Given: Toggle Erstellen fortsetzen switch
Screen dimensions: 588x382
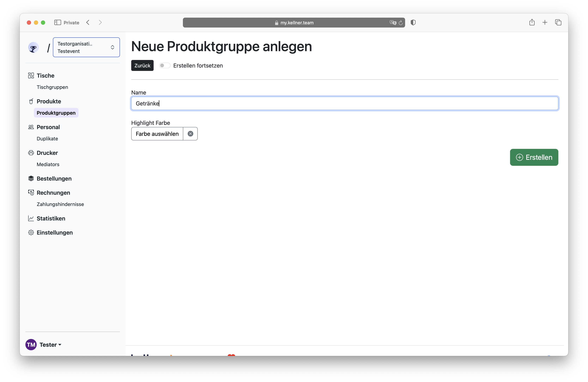Looking at the screenshot, I should (165, 65).
